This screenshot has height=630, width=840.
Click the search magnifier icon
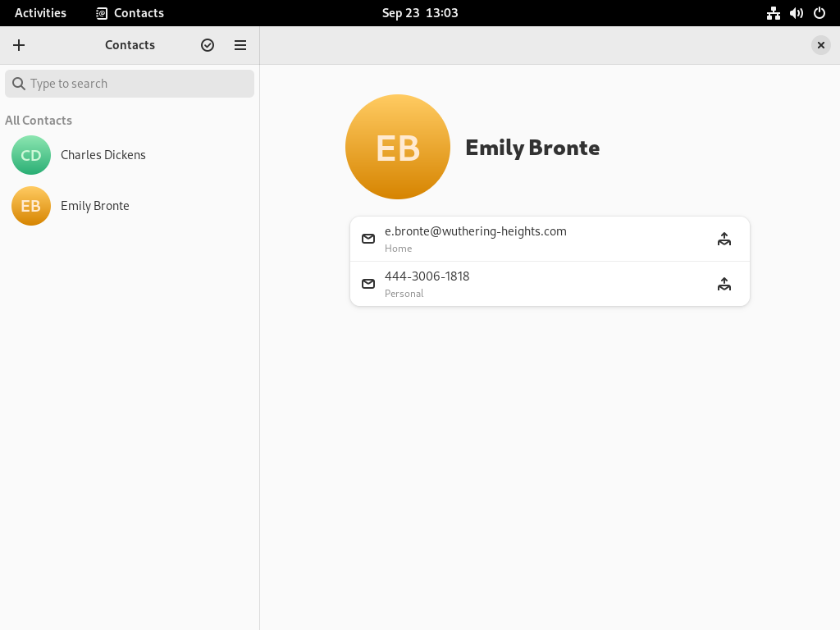[19, 84]
